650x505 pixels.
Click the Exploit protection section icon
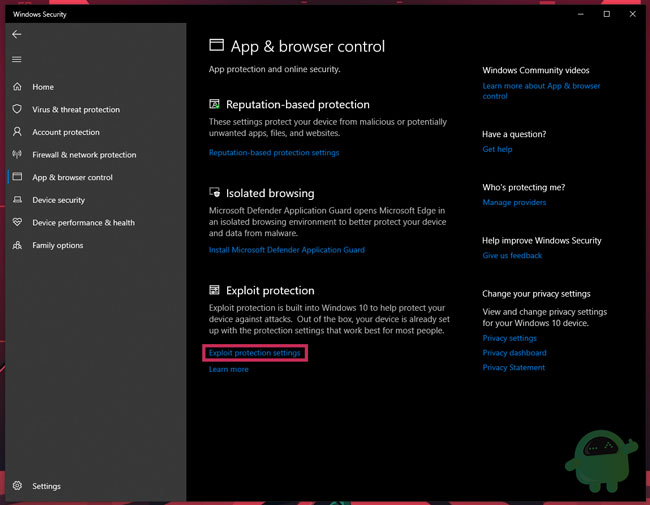214,290
